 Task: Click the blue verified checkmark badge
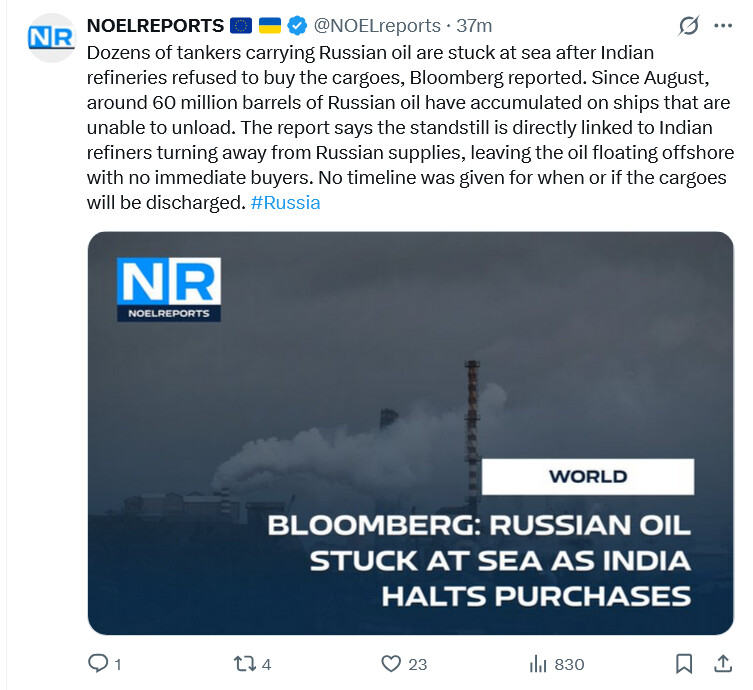click(x=297, y=25)
